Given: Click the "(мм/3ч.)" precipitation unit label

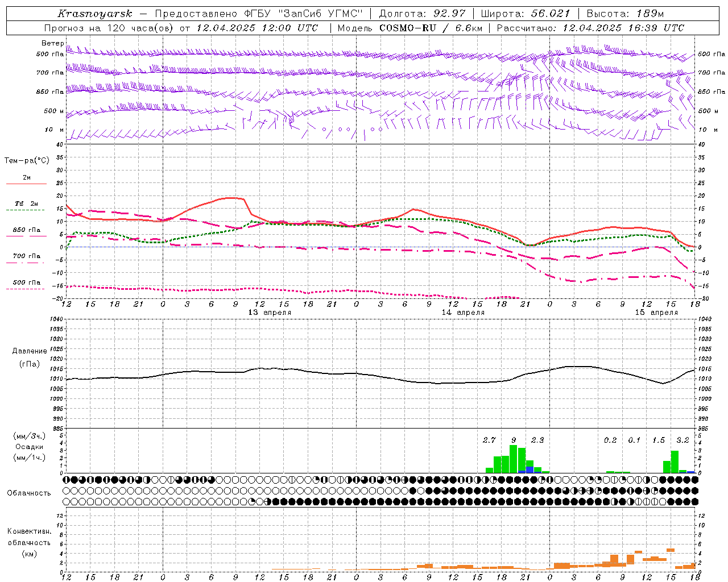Looking at the screenshot, I should [x=29, y=436].
